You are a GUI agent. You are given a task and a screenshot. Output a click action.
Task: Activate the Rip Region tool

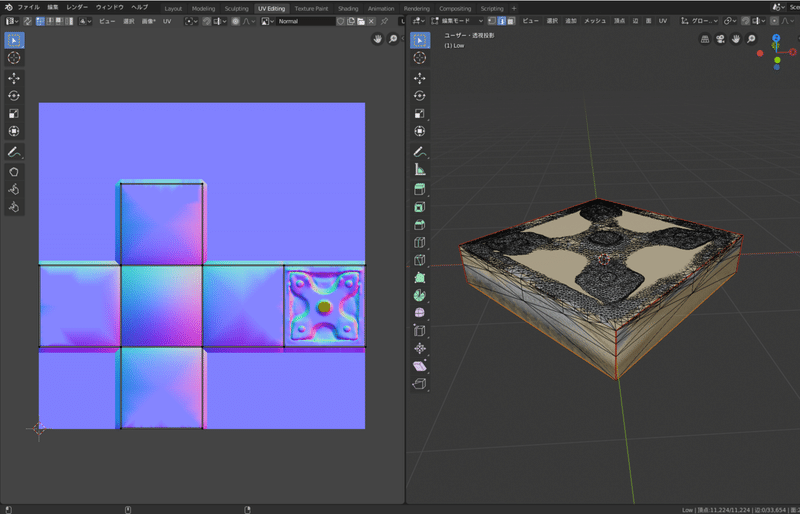click(x=419, y=383)
